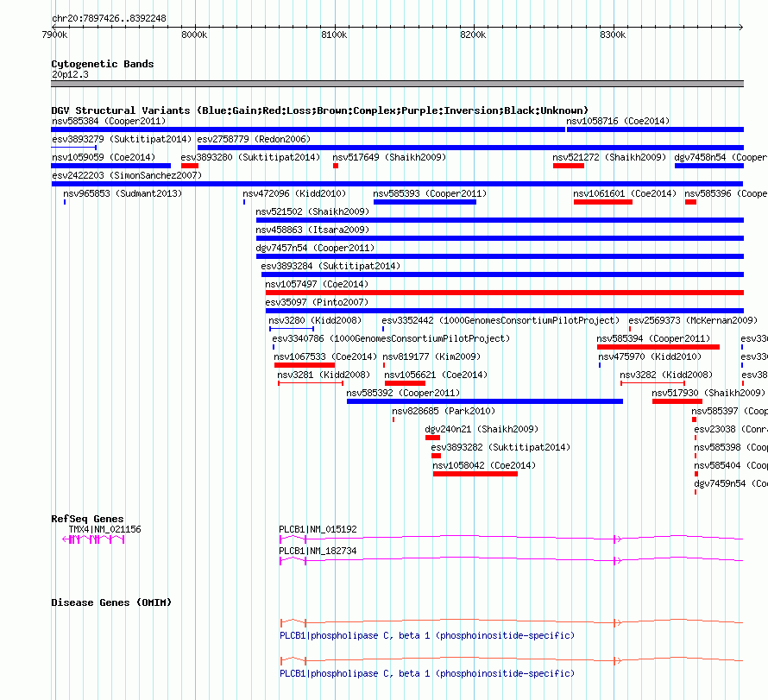Click the Cytogenetic Bands track title
Image resolution: width=768 pixels, height=700 pixels.
coord(103,64)
